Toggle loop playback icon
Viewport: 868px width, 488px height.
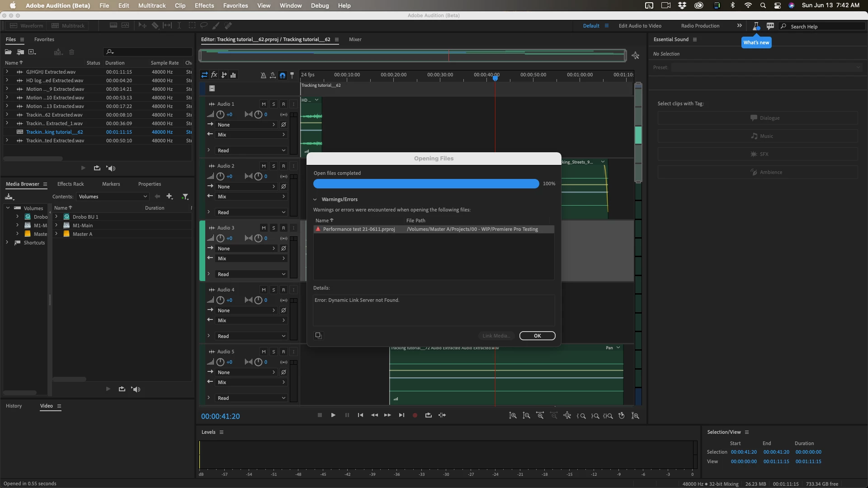pos(428,415)
